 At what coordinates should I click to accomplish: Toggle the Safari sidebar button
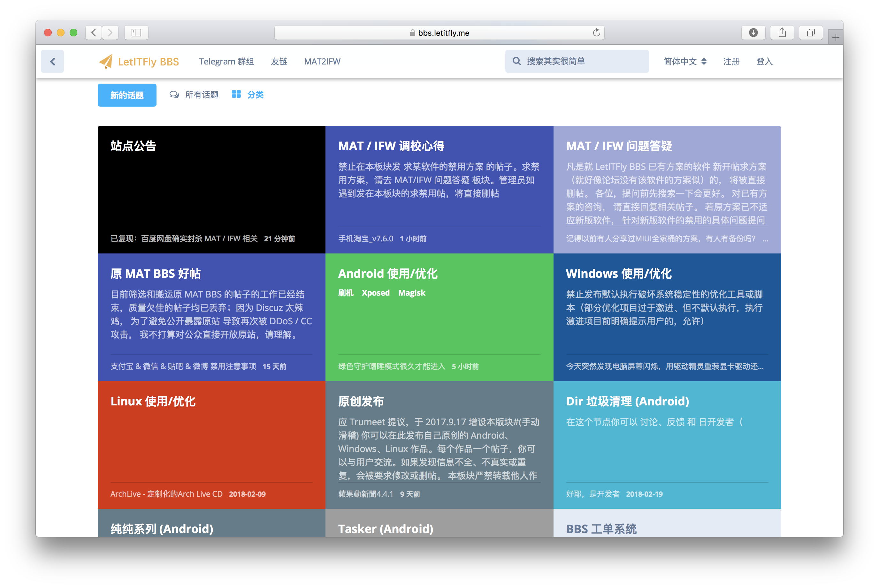[136, 33]
